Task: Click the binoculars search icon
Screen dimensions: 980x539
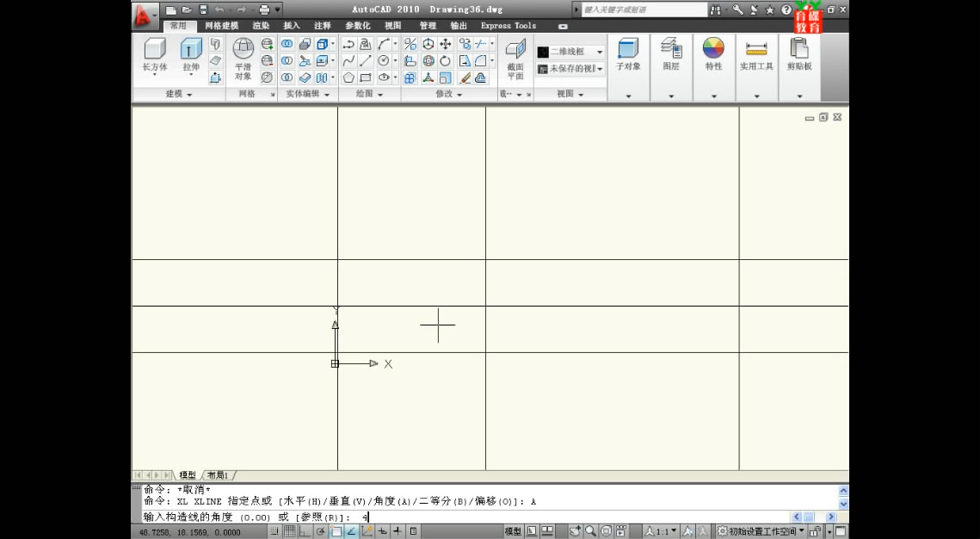Action: (715, 9)
